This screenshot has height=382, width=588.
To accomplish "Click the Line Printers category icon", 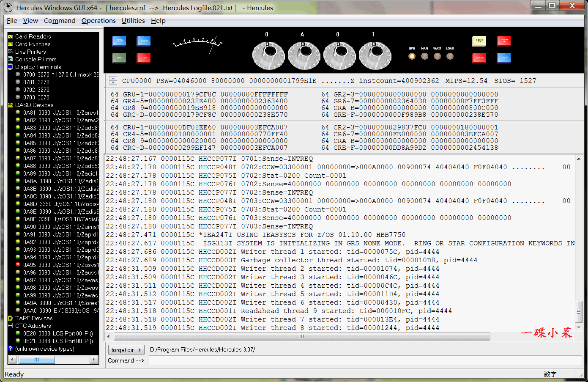I will click(11, 52).
